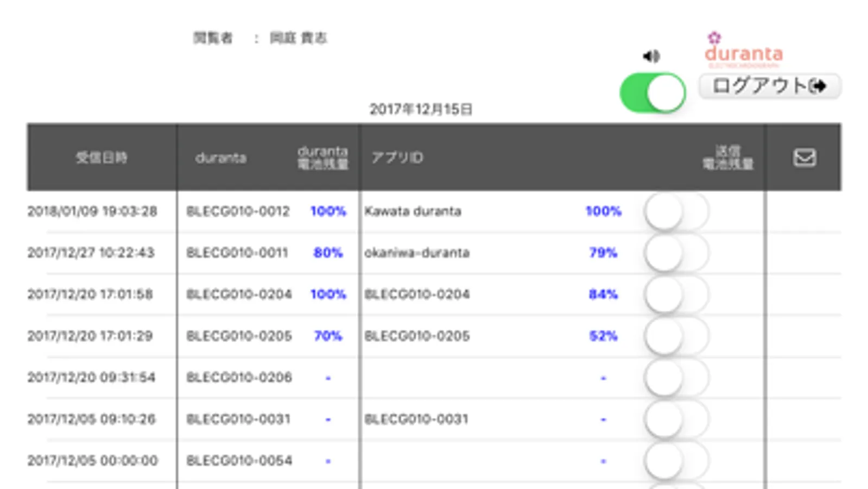Click the duranta flower logo
Screen dimensions: 868x489
tap(743, 49)
